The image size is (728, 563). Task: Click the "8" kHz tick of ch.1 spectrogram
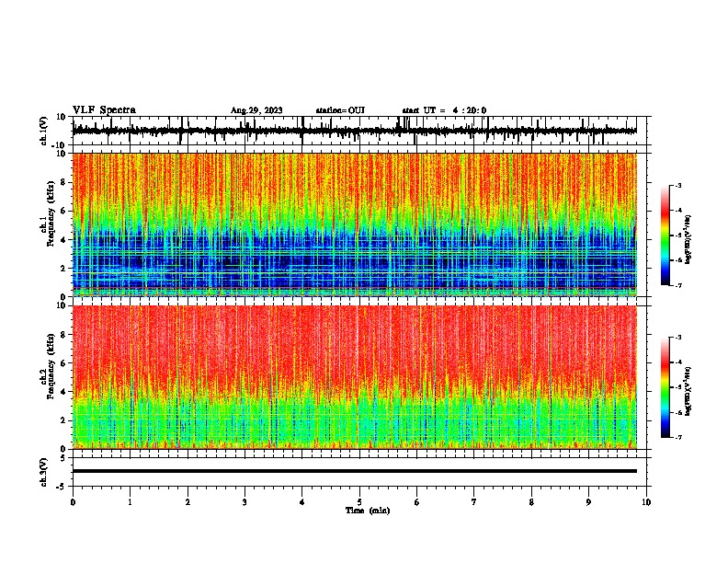(63, 182)
